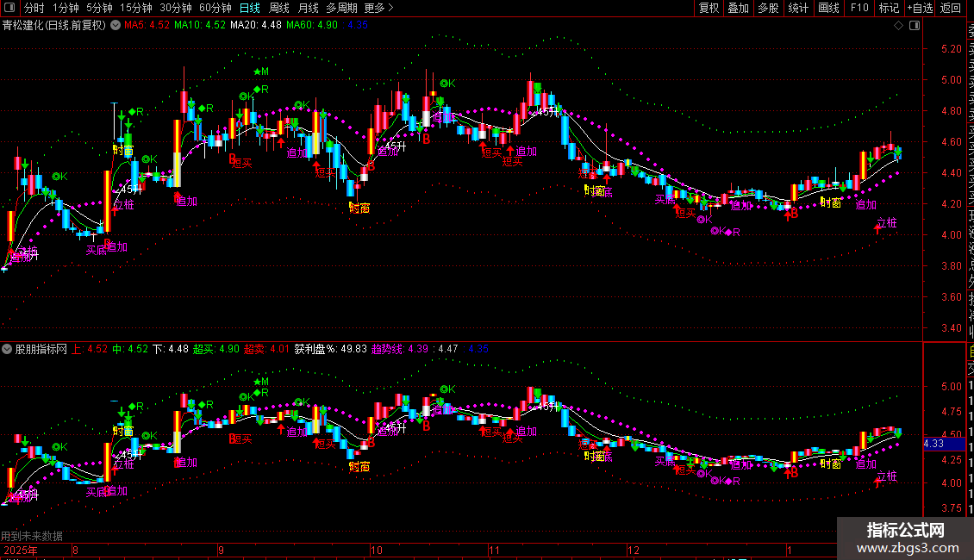Image resolution: width=974 pixels, height=560 pixels.
Task: Open F10 company info
Action: click(x=859, y=8)
